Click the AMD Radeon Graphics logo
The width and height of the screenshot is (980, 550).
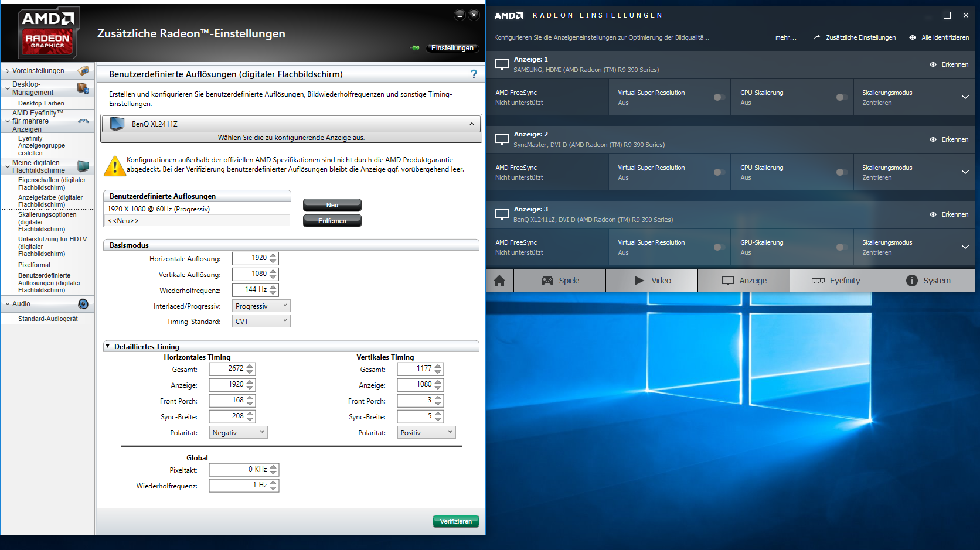49,33
